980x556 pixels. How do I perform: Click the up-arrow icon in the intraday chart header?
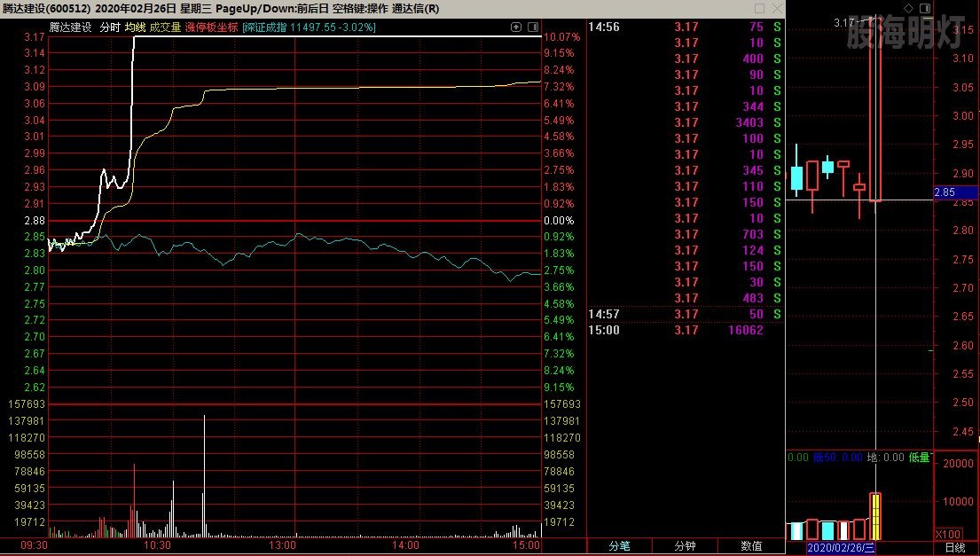(x=516, y=27)
